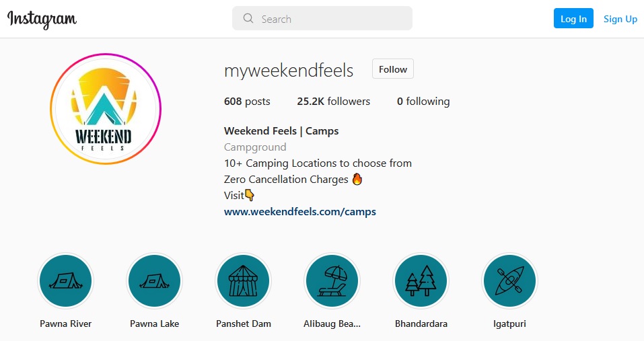Follow the myweekendfeels account

(393, 69)
